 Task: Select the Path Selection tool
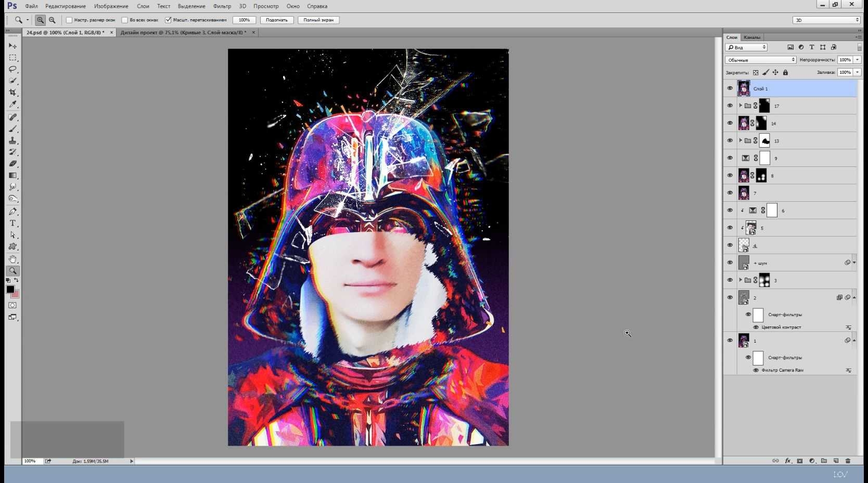point(12,235)
